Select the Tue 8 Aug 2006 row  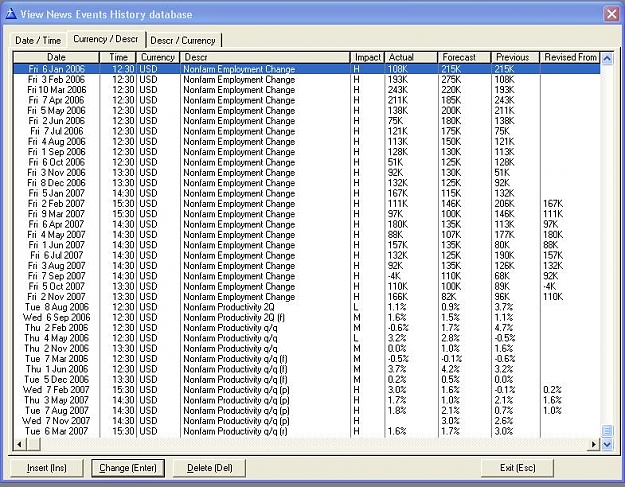tap(307, 307)
